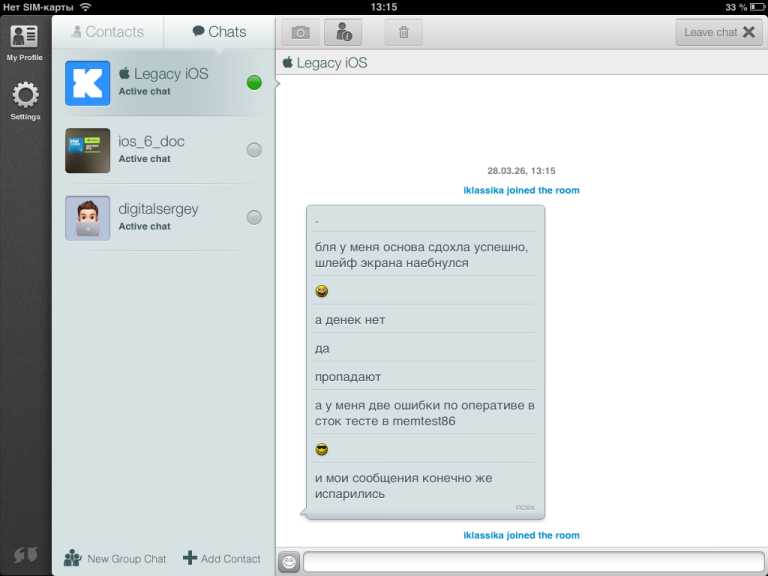
Task: Tap gray status indicator beside ios_6_doc
Action: click(254, 150)
